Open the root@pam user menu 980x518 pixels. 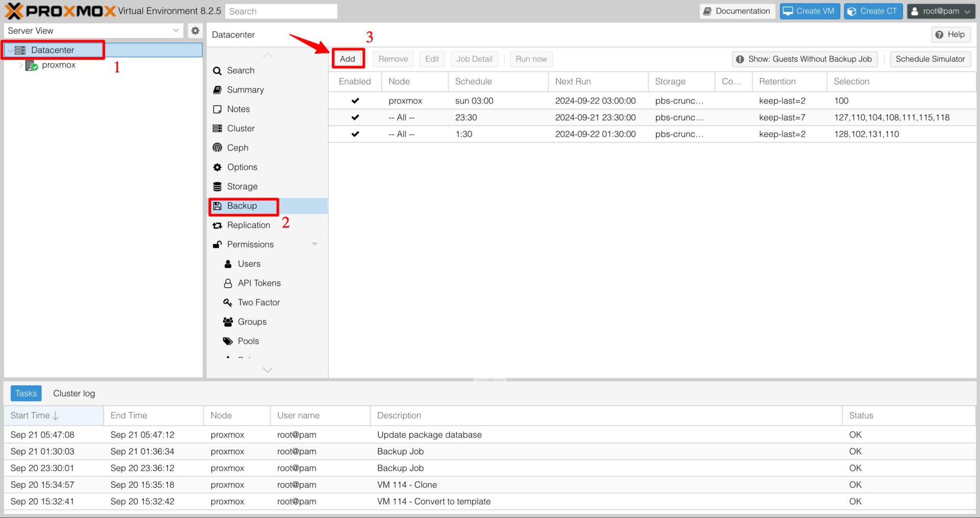(x=941, y=11)
